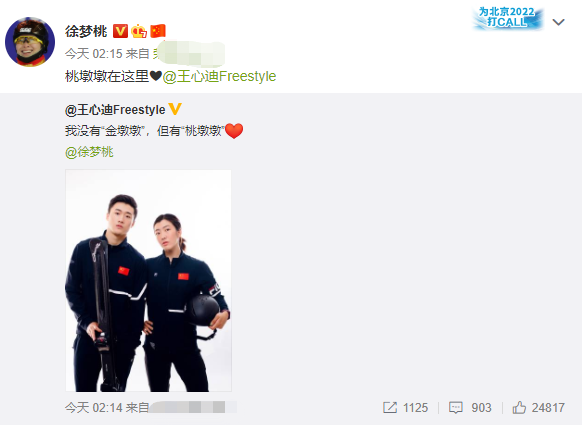Click the repost count 1125

pyautogui.click(x=415, y=408)
